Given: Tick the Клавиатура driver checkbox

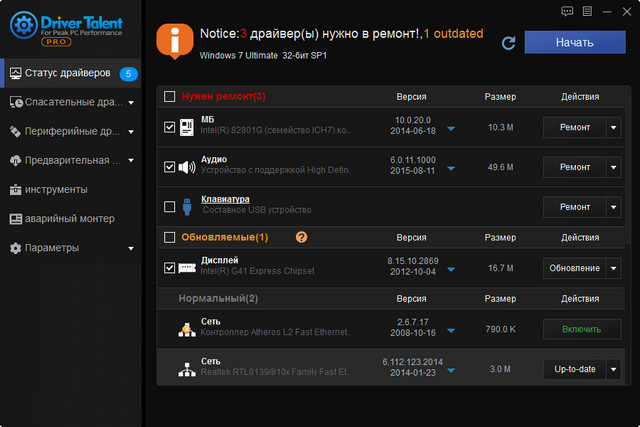Looking at the screenshot, I should (x=169, y=206).
